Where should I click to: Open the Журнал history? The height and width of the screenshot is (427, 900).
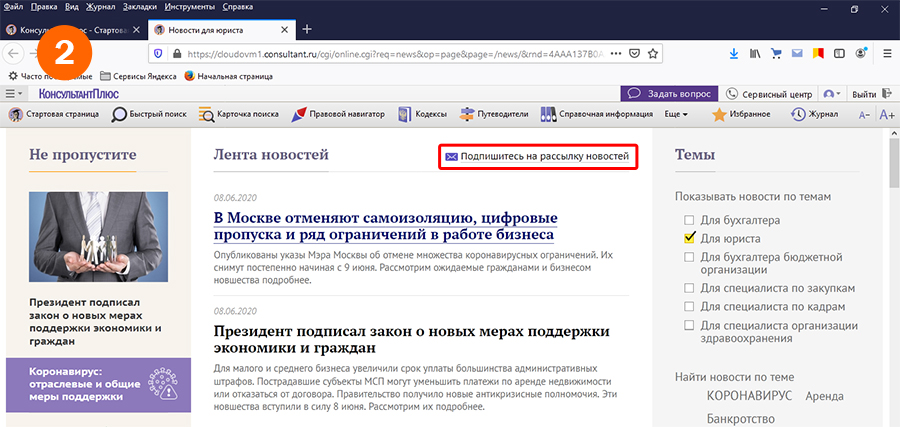pos(814,114)
